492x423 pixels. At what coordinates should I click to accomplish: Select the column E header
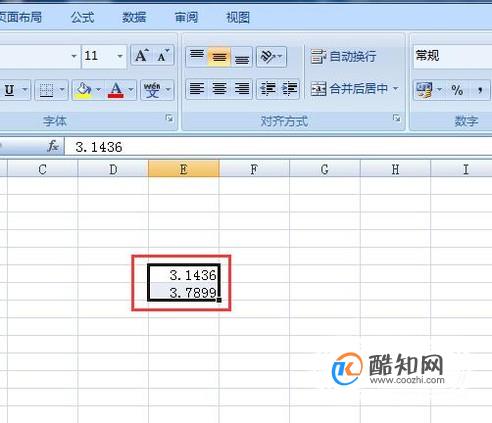click(x=184, y=169)
